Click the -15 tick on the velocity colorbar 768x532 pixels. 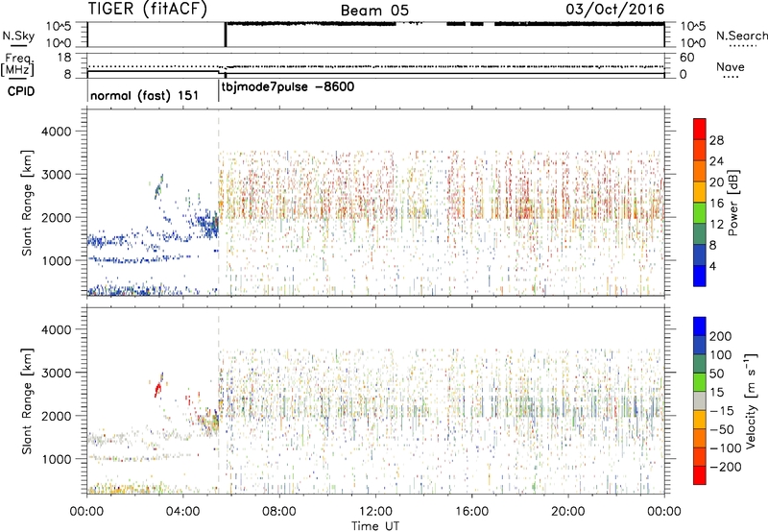tap(722, 410)
